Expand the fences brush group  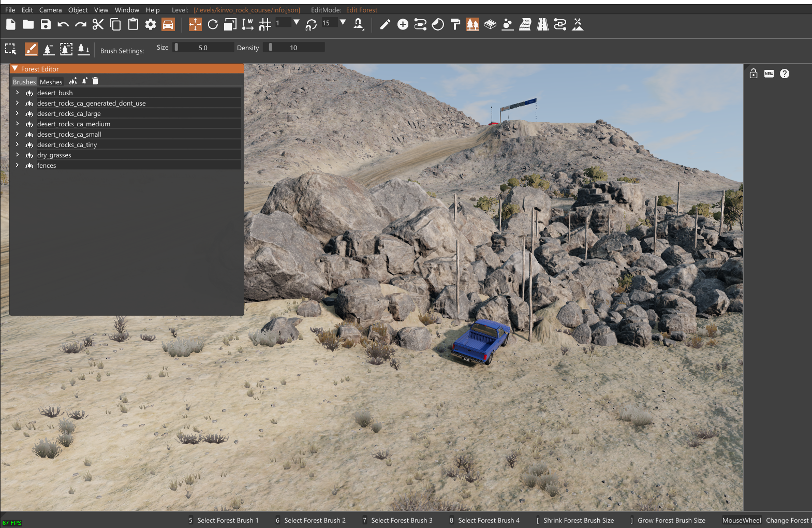17,165
